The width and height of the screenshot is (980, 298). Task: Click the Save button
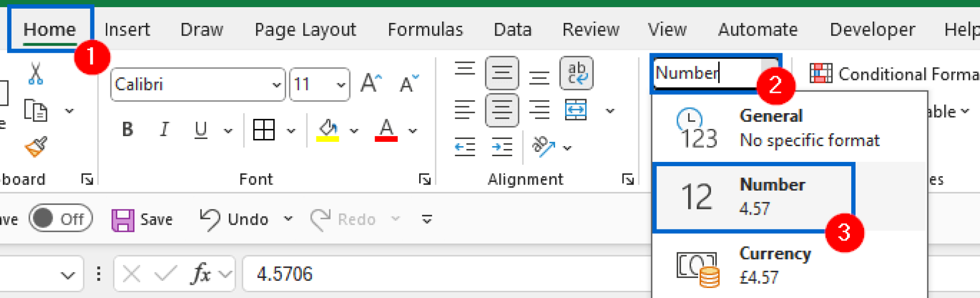(143, 219)
